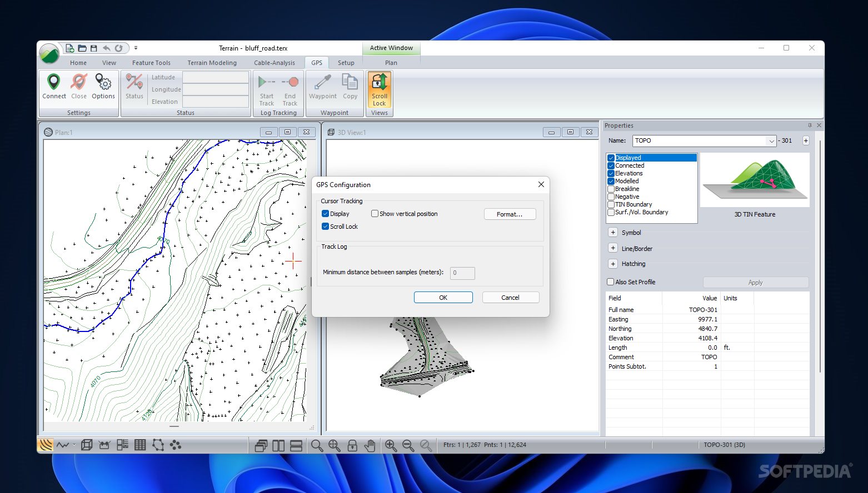Open the Cable-Analysis ribbon tab
This screenshot has height=493, width=868.
(275, 63)
